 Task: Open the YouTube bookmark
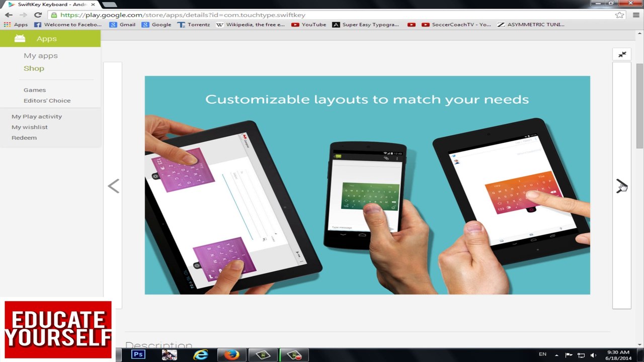309,25
